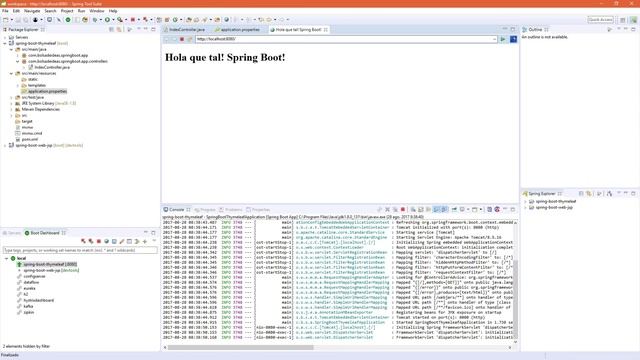This screenshot has width=640, height=360.
Task: Expand the JRE System Library node
Action: [x=11, y=104]
